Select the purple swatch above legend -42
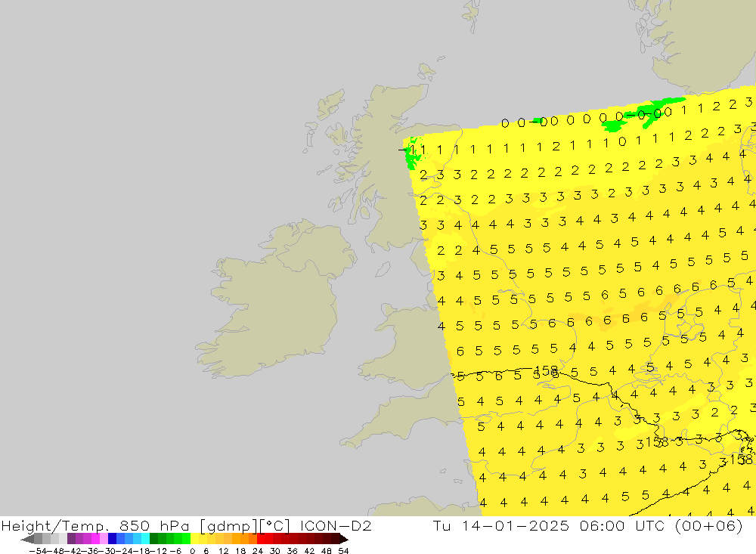The image size is (756, 554). point(71,539)
